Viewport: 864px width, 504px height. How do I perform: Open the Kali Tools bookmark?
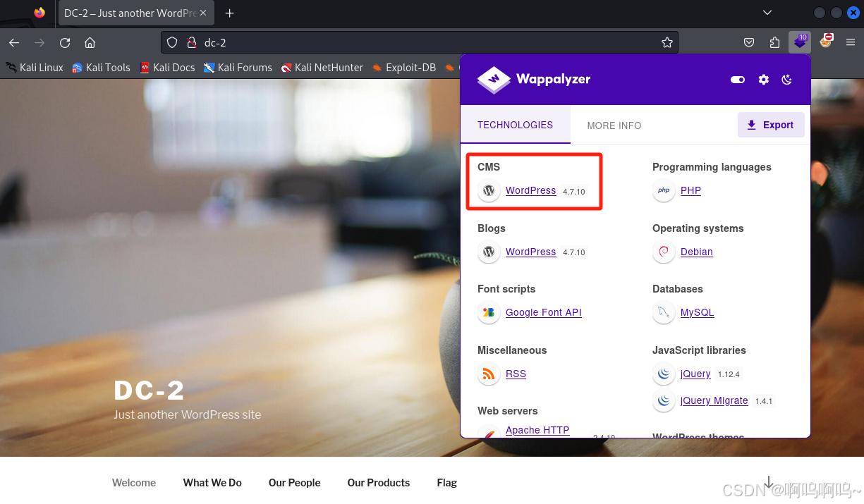coord(101,68)
